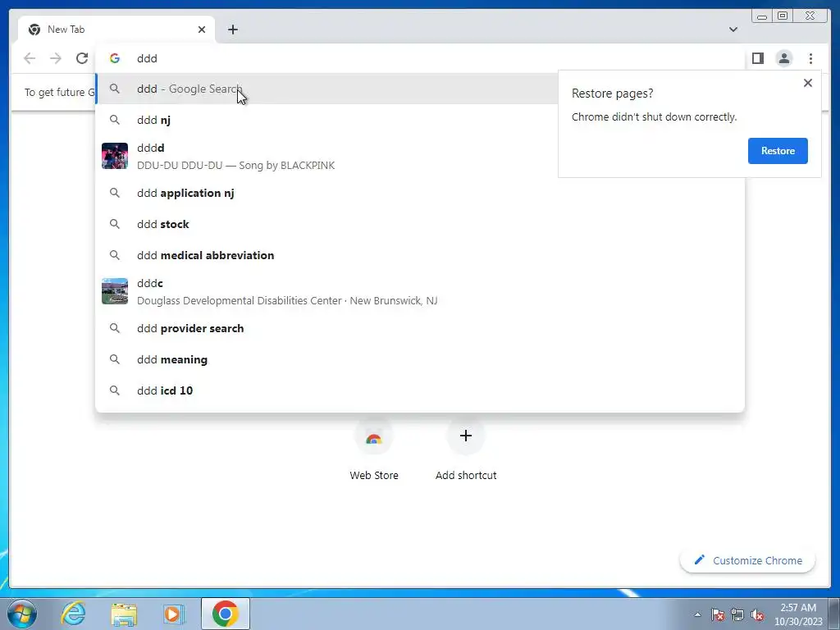Image resolution: width=840 pixels, height=630 pixels.
Task: Select the 'ddd nj' suggestion
Action: click(326, 120)
